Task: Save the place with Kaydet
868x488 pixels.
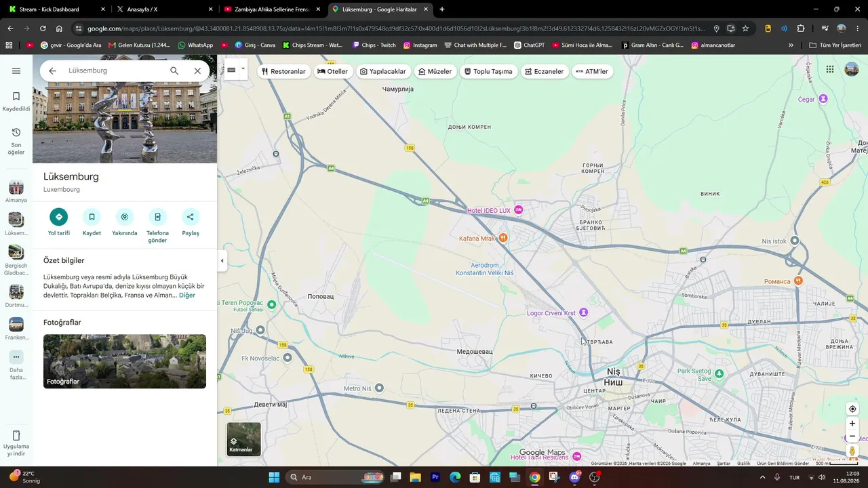Action: pyautogui.click(x=92, y=222)
